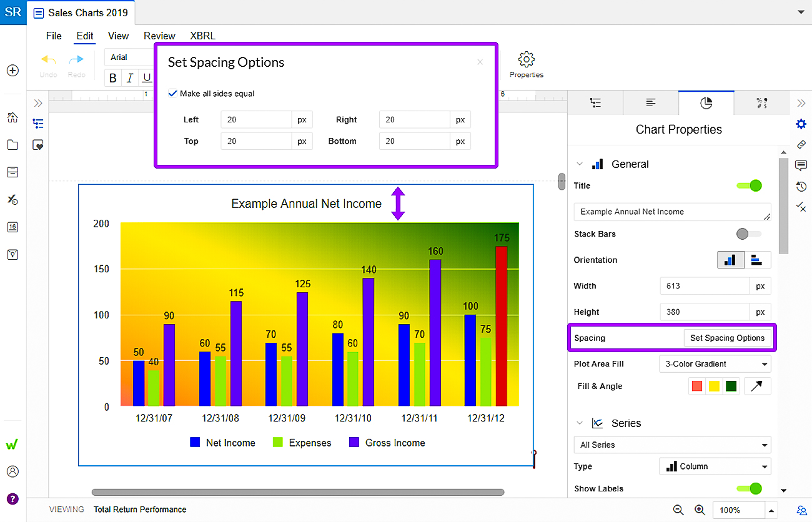Open the Properties gear in toolbar
Image resolution: width=812 pixels, height=522 pixels.
pos(526,60)
